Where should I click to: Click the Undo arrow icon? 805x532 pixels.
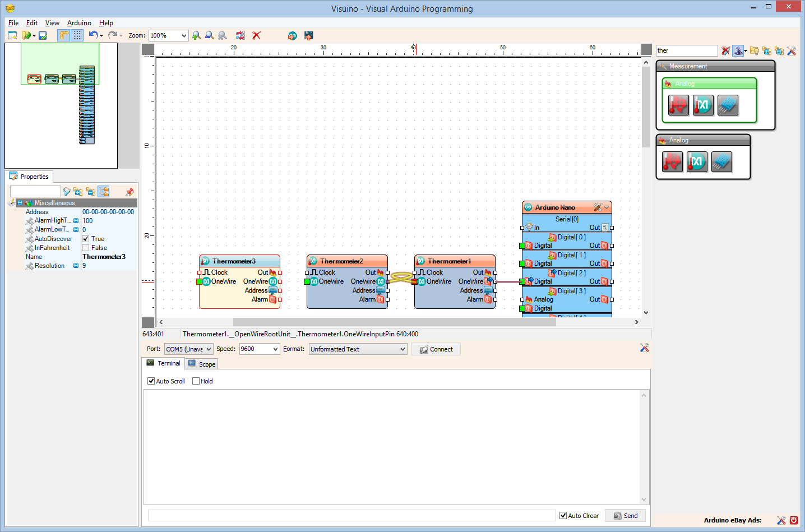coord(93,35)
